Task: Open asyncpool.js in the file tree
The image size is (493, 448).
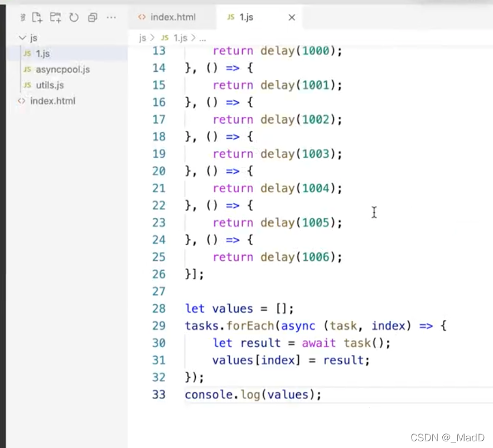Action: pos(62,70)
